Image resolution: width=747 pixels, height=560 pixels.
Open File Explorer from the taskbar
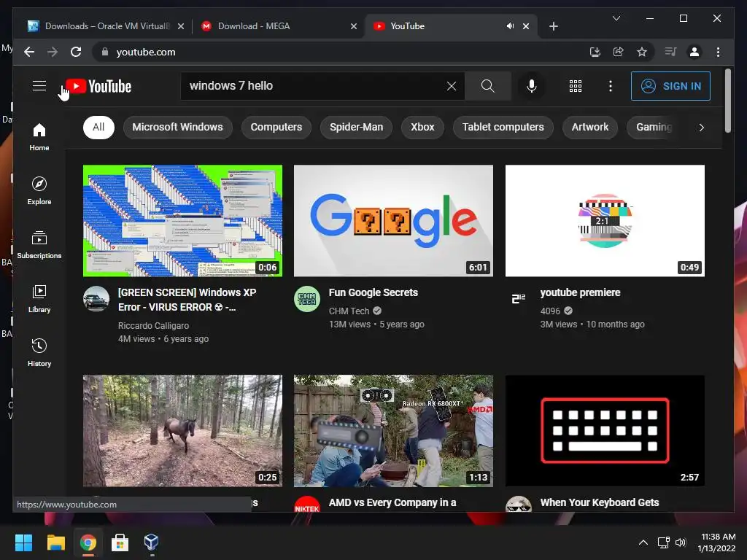tap(55, 542)
